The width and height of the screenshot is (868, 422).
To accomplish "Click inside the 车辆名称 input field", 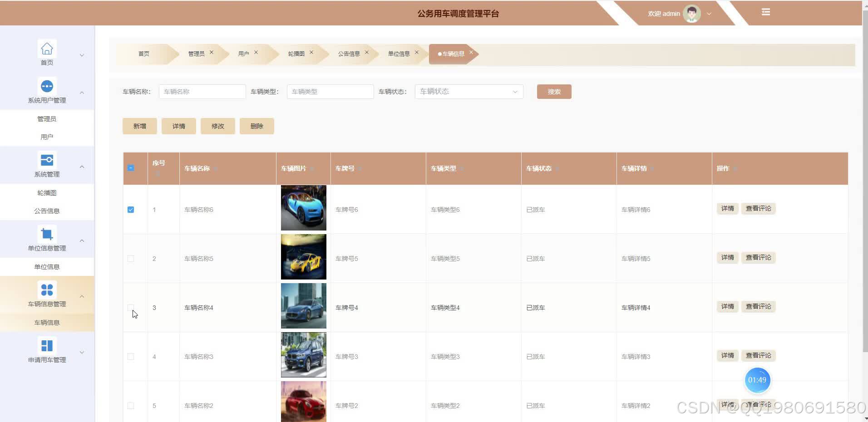I will pos(202,91).
